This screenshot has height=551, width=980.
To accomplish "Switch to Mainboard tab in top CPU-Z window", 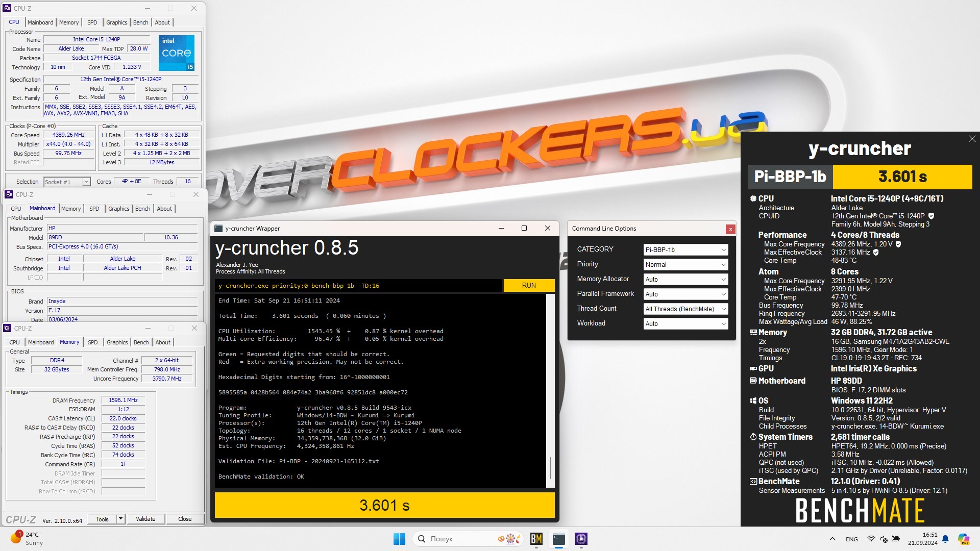I will coord(40,22).
